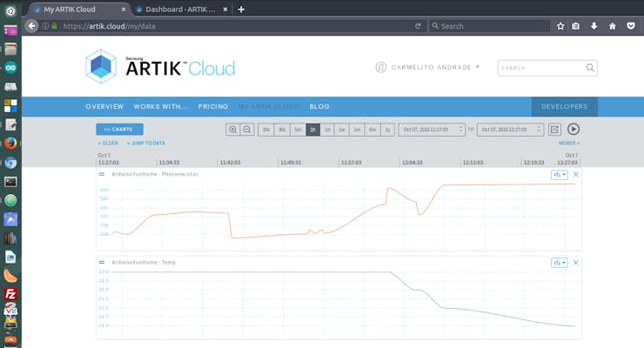The image size is (644, 348).
Task: Open the Pricing nav item
Action: pyautogui.click(x=212, y=107)
